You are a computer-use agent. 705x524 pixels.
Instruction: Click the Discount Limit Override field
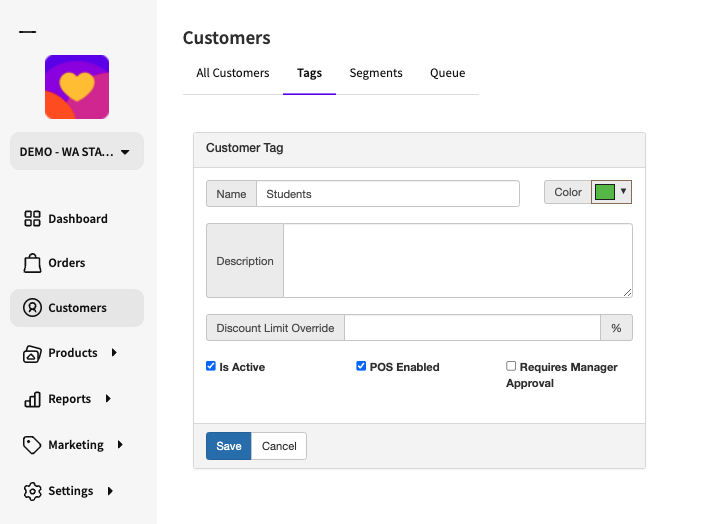[x=472, y=327]
